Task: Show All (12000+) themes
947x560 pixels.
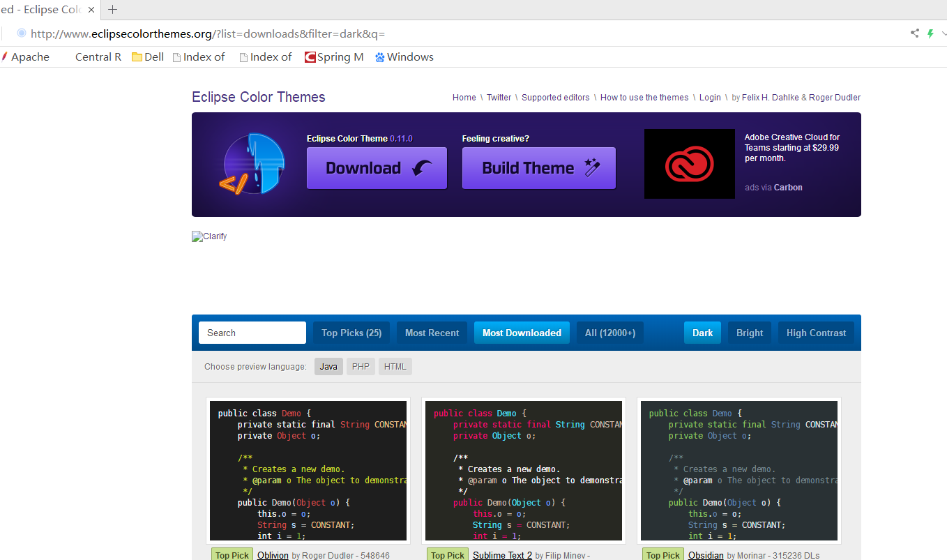Action: click(x=610, y=333)
